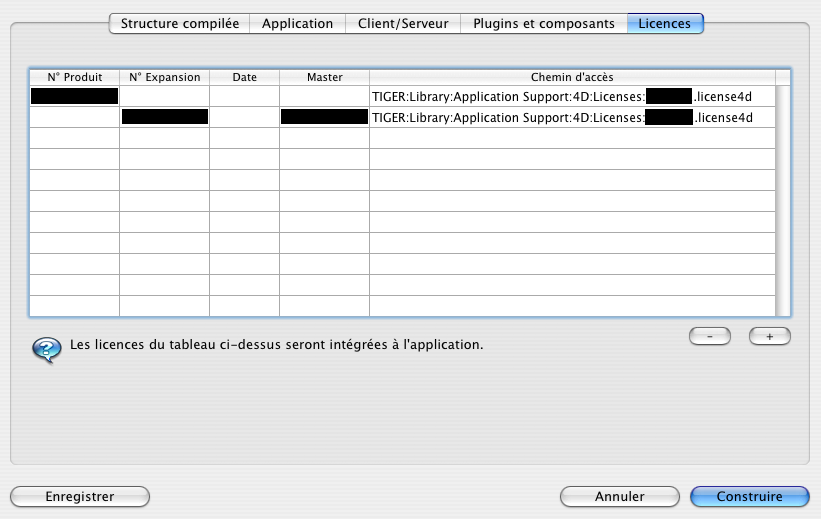Click the plus button to add license
The width and height of the screenshot is (821, 519).
pos(769,337)
